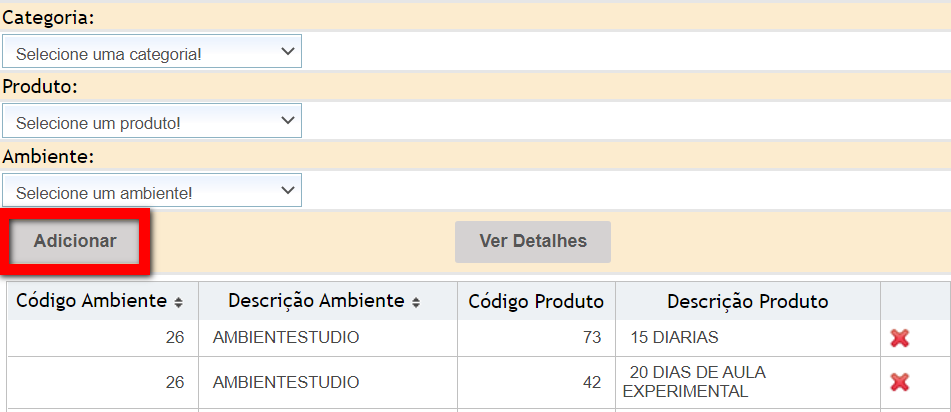Click the Código Produto column header
The image size is (951, 412).
click(536, 301)
